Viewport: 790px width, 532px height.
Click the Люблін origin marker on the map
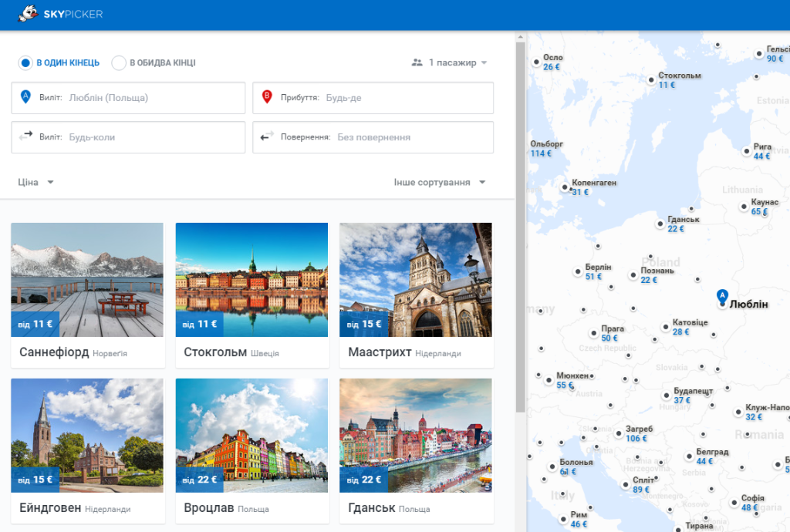coord(722,297)
